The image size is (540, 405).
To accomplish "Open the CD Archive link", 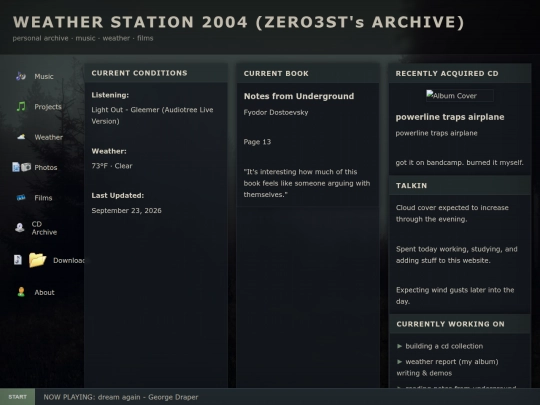I will 44,228.
